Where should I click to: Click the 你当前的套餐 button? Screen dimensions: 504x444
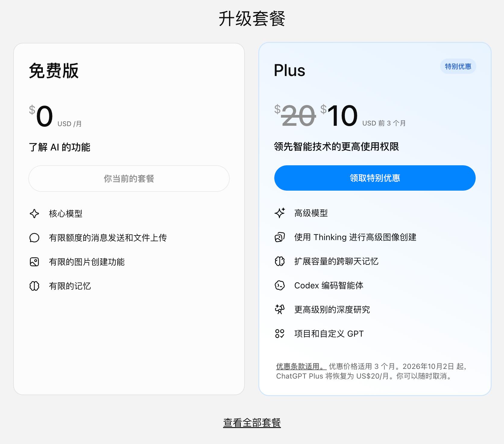point(129,179)
